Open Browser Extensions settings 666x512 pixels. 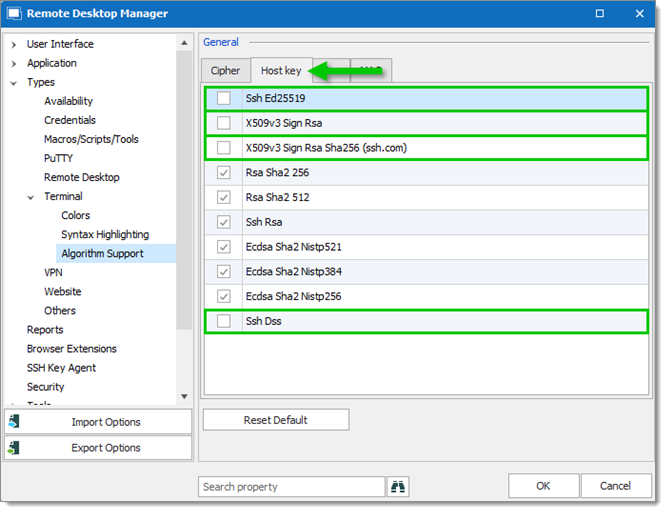pos(72,349)
